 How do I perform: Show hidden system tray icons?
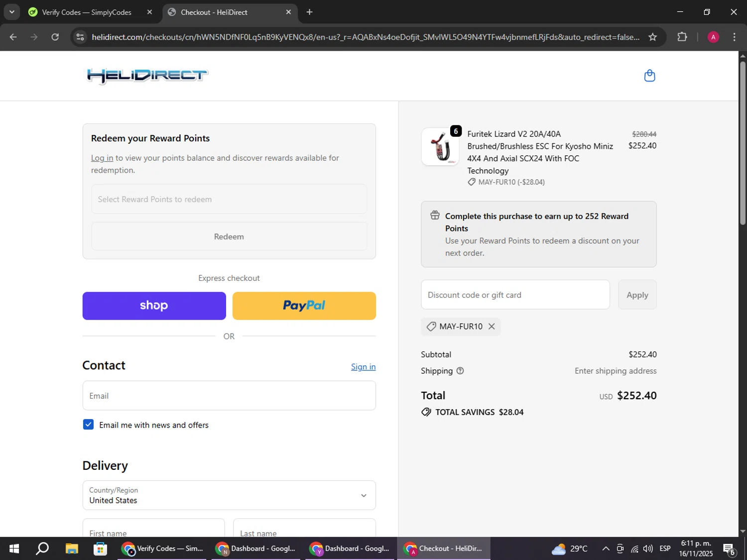point(606,549)
